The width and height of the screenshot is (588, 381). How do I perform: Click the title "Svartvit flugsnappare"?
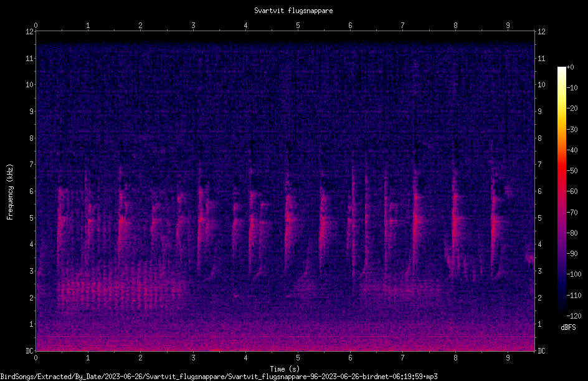tap(293, 11)
